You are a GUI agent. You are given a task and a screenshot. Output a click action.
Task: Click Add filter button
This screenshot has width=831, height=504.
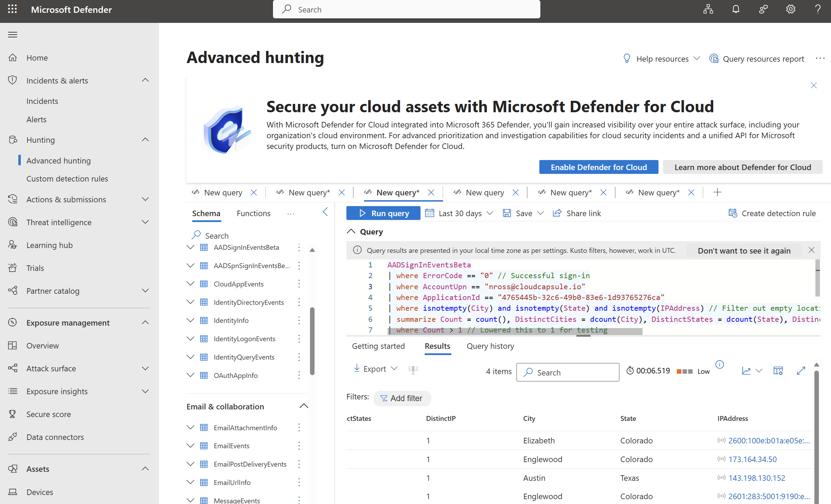pyautogui.click(x=402, y=398)
